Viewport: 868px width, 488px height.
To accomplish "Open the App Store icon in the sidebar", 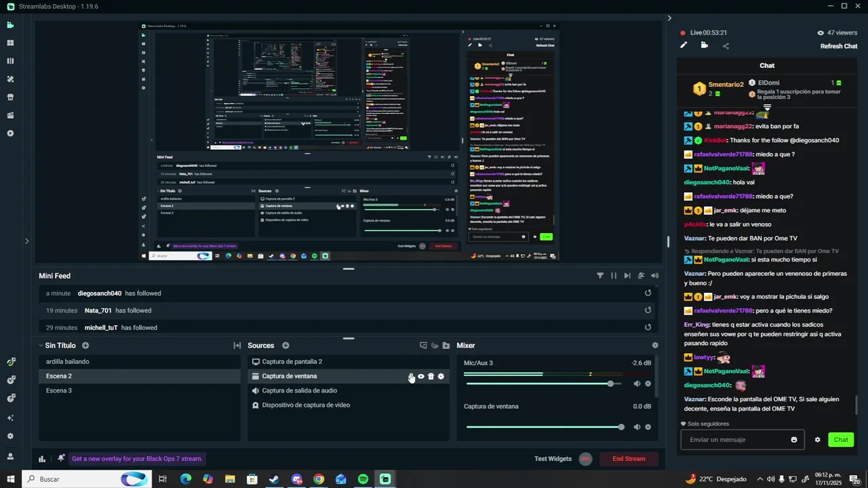I will pos(10,97).
